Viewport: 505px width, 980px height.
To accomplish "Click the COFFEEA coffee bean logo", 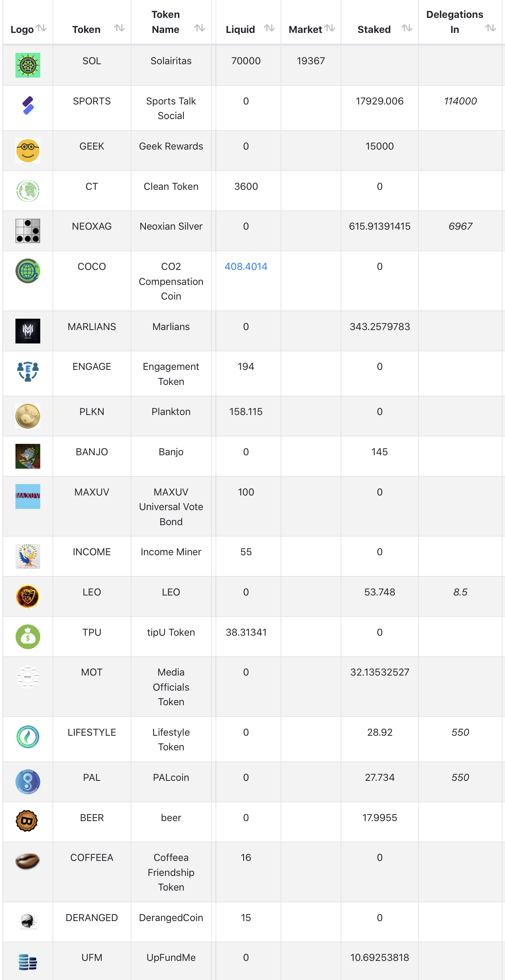I will coord(27,861).
